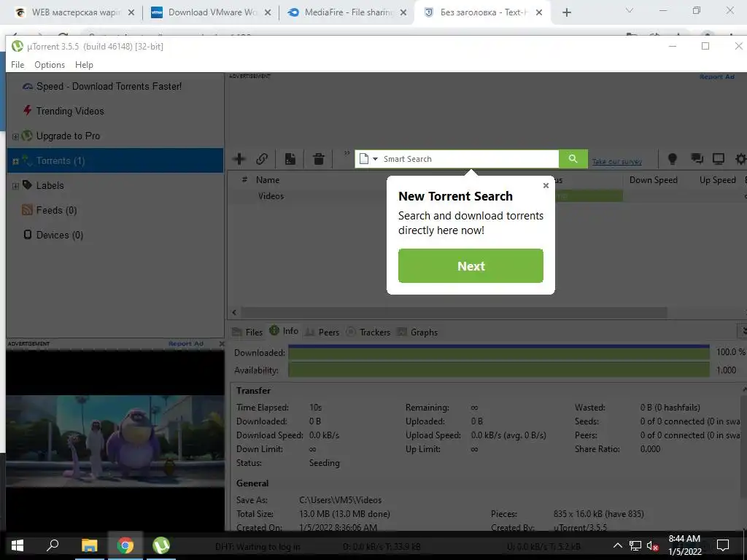Switch to the Files tab
Image resolution: width=747 pixels, height=560 pixels.
[x=247, y=332]
